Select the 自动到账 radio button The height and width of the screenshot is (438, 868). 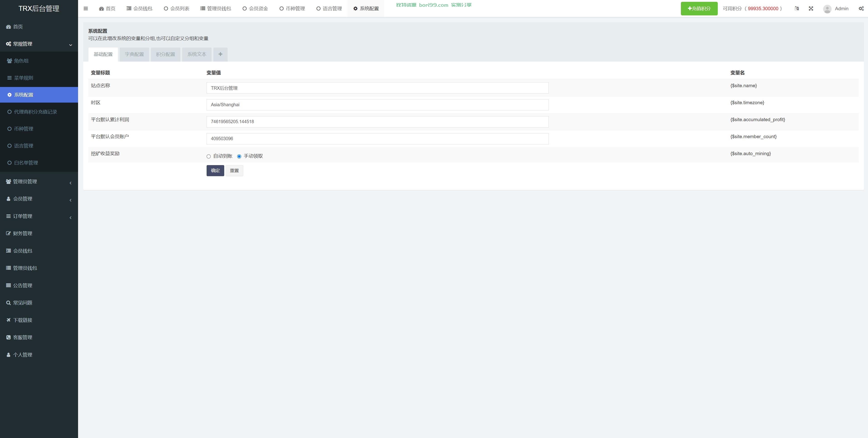click(209, 156)
